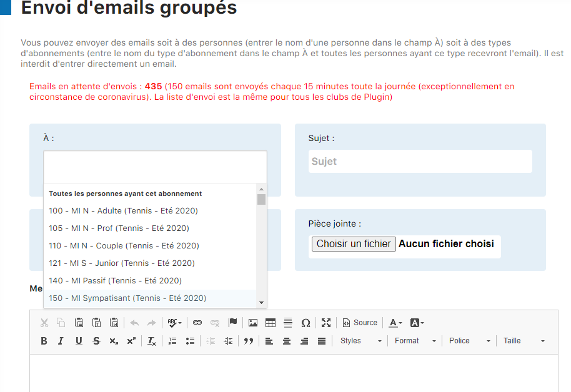Open the Police font dropdown
Screen dimensions: 571x392
click(x=469, y=341)
